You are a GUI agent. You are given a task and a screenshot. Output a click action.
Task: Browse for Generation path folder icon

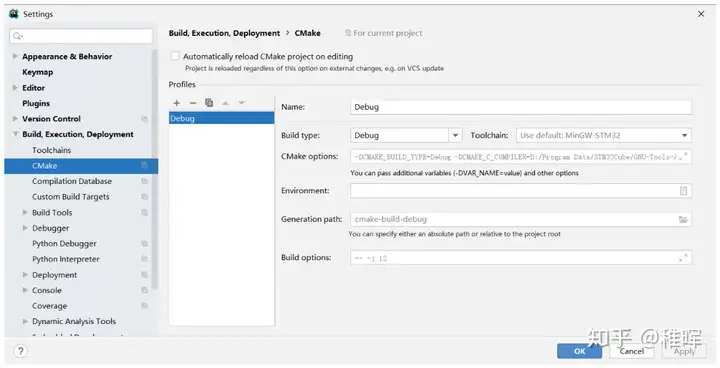(683, 220)
